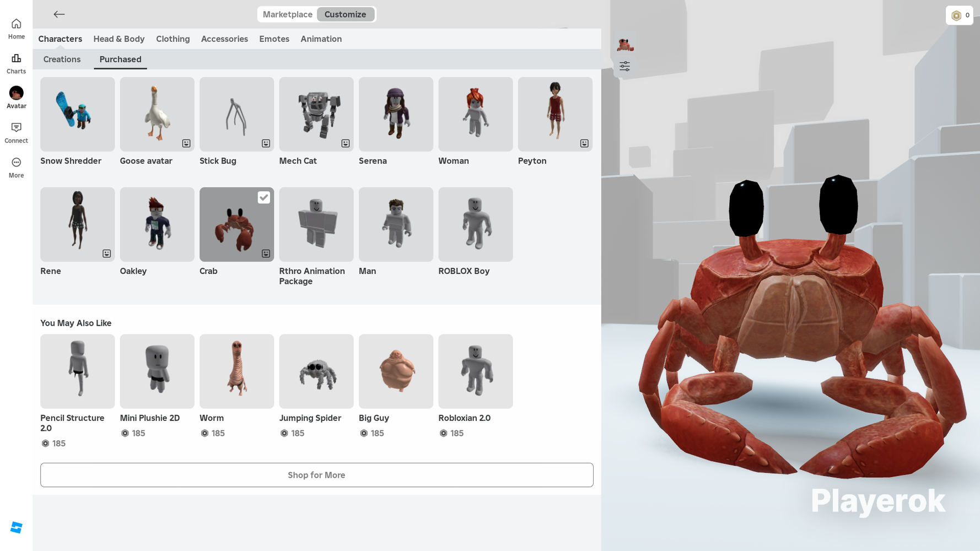980x551 pixels.
Task: Equip the Oakley character
Action: click(x=157, y=224)
